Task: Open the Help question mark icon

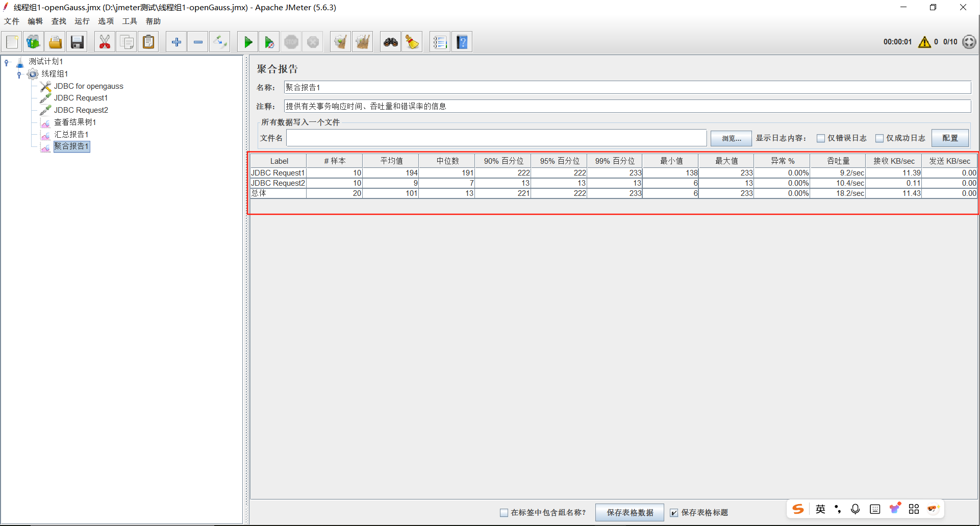Action: tap(462, 42)
